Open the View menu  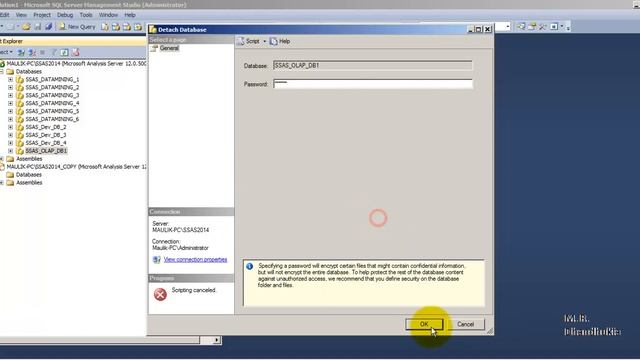[21, 15]
